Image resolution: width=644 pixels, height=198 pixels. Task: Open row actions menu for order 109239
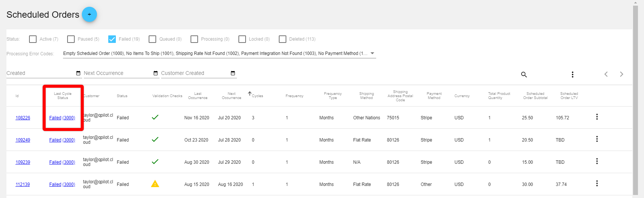597,161
